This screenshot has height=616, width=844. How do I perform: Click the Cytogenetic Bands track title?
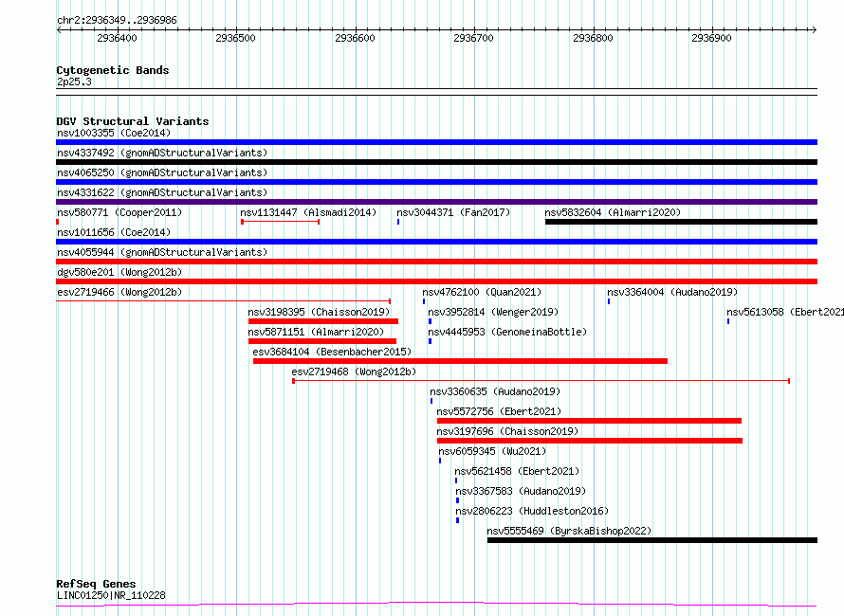click(113, 70)
